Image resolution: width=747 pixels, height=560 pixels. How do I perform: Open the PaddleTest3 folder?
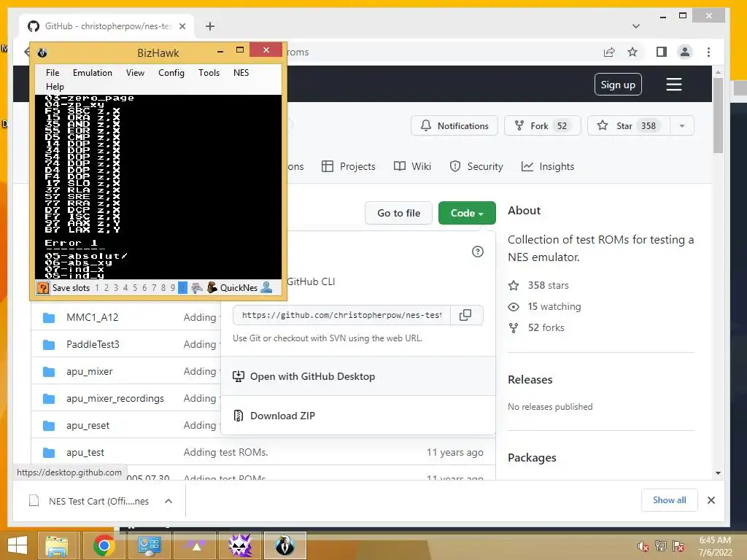click(x=93, y=344)
